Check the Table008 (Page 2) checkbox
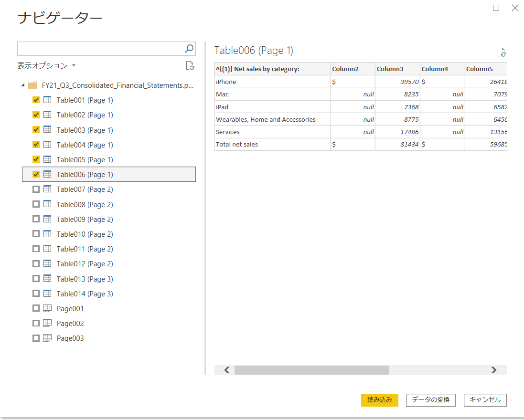 (36, 204)
